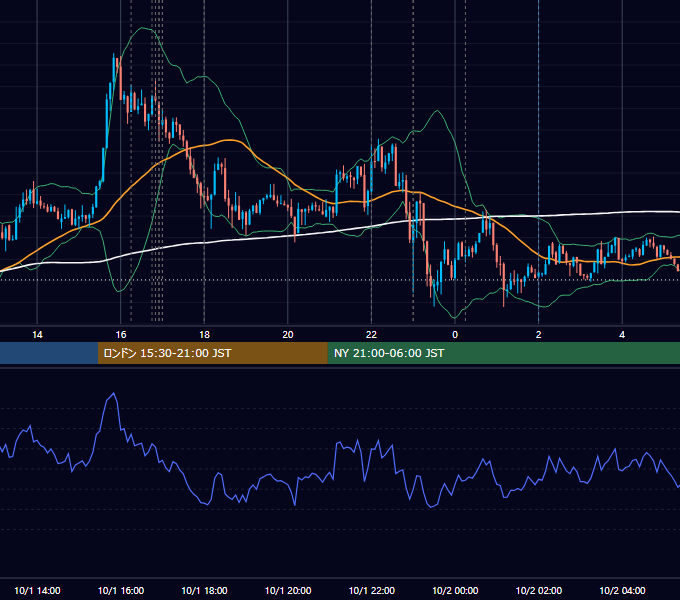Click the 0 hour label on price chart axis
The width and height of the screenshot is (680, 600).
coord(455,335)
